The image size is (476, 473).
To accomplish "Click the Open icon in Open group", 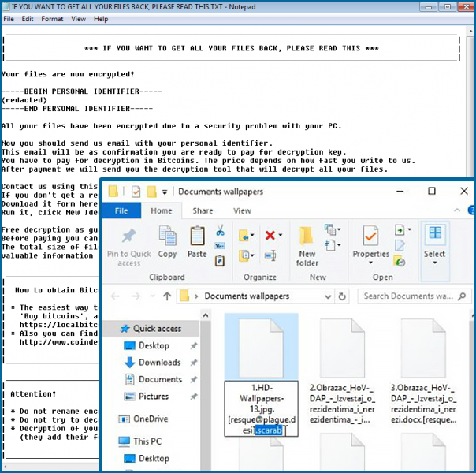I will (x=400, y=230).
